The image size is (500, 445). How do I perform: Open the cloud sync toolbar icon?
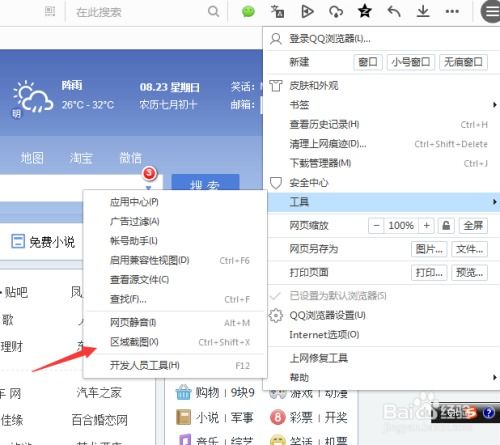(x=336, y=12)
